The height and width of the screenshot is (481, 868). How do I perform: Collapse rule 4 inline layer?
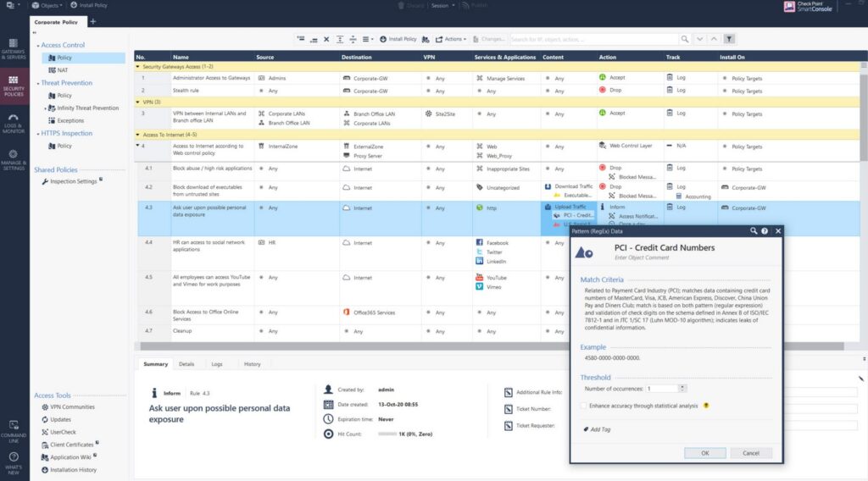tap(138, 146)
